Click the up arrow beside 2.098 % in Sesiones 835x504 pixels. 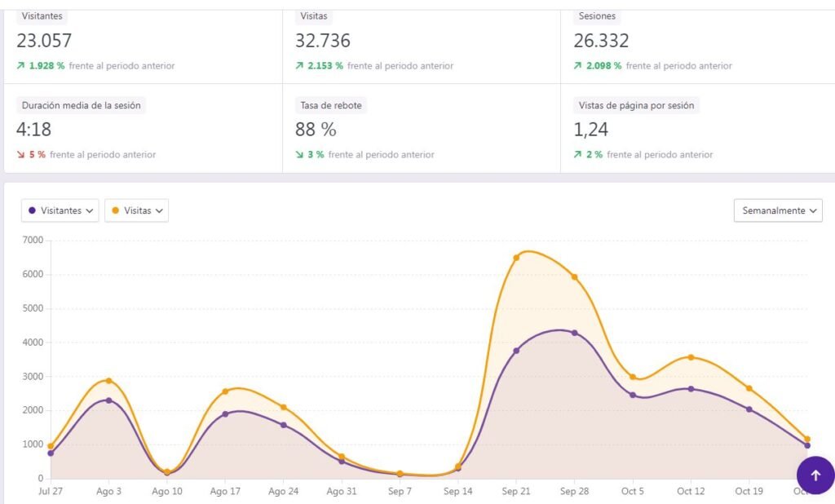tap(577, 66)
